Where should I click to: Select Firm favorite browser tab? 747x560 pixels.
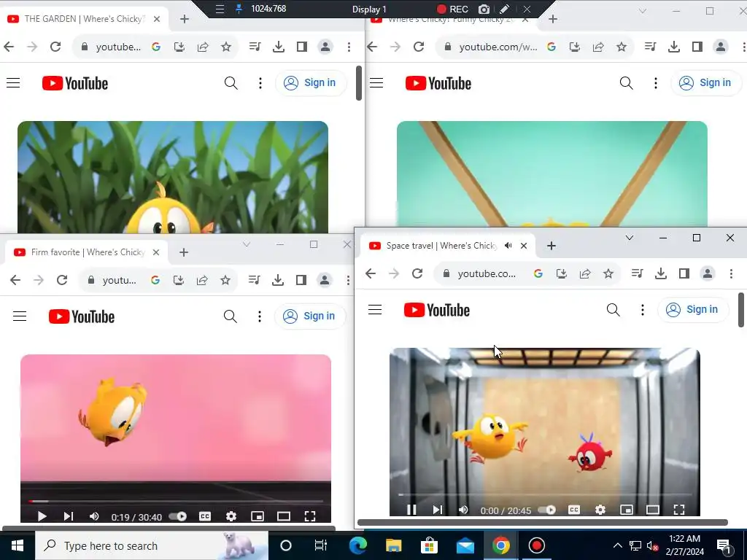[x=86, y=252]
